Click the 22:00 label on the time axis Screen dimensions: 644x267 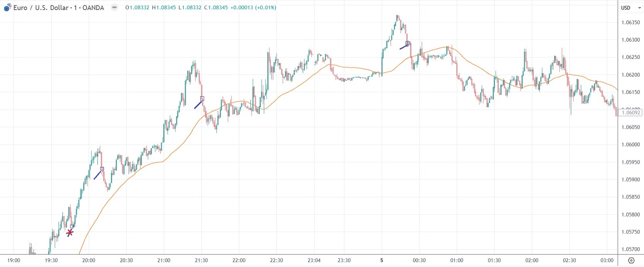(x=239, y=260)
